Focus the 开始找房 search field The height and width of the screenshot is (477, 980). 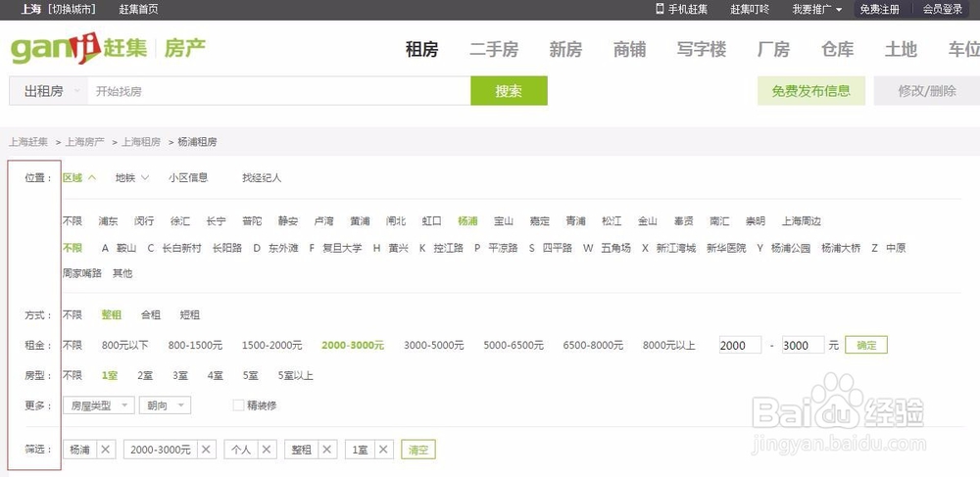pyautogui.click(x=278, y=91)
